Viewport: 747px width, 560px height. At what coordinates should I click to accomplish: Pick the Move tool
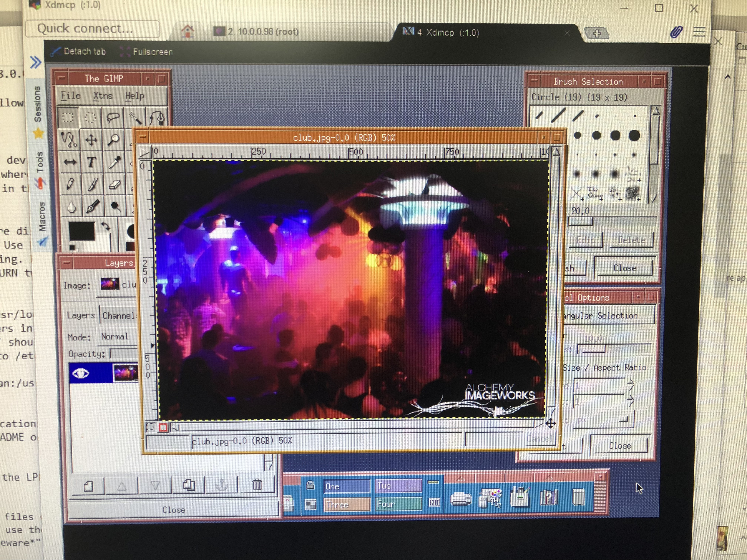(x=91, y=140)
